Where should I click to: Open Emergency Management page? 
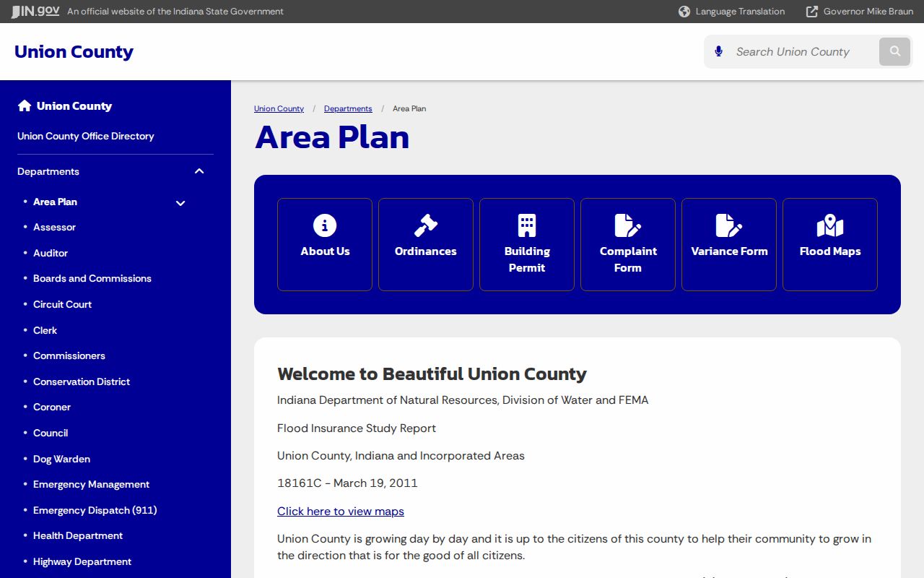click(x=91, y=484)
